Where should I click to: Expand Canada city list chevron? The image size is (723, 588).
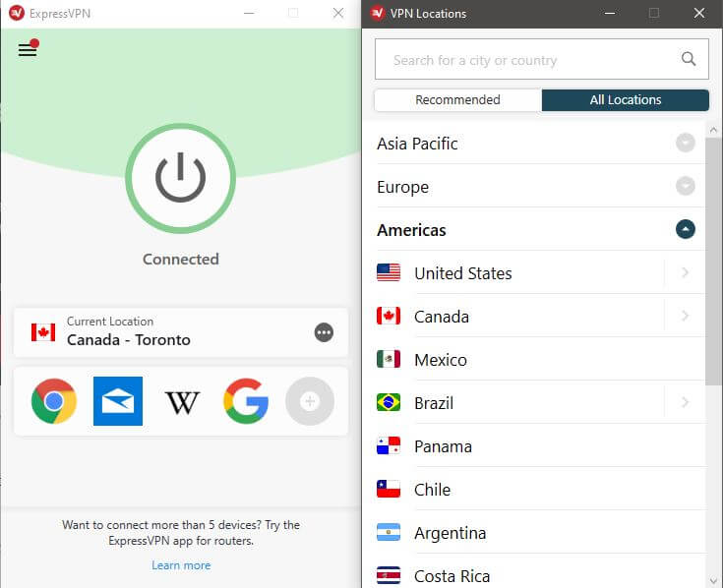pos(686,316)
